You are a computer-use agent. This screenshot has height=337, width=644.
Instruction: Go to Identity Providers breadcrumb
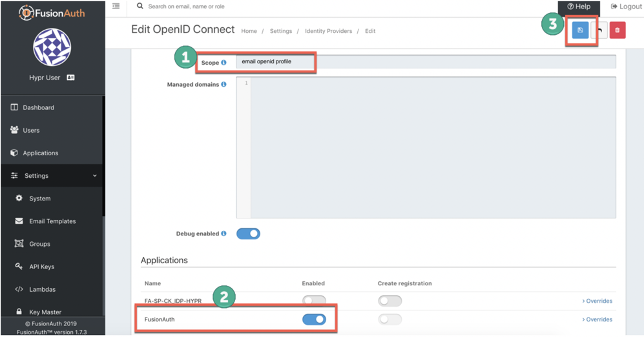pos(329,31)
